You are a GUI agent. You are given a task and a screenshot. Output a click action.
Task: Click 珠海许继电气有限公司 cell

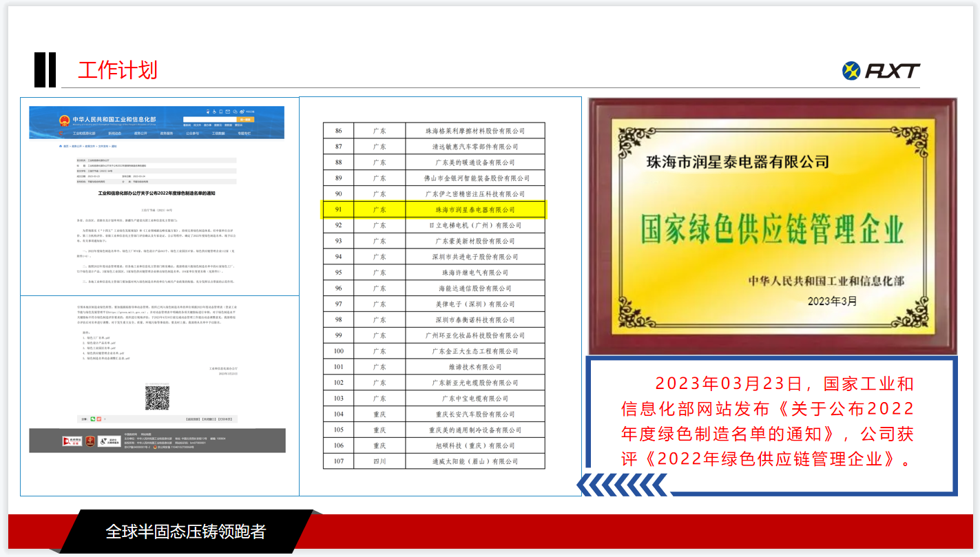(x=475, y=273)
